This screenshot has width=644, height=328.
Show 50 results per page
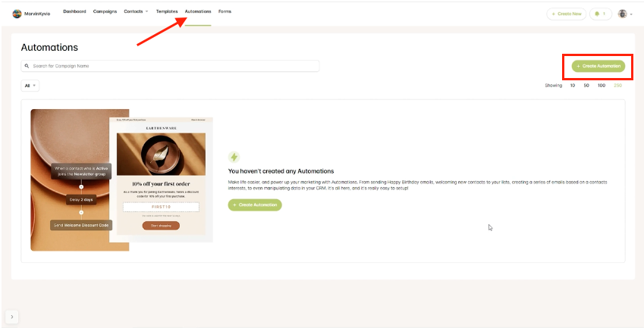pos(586,86)
